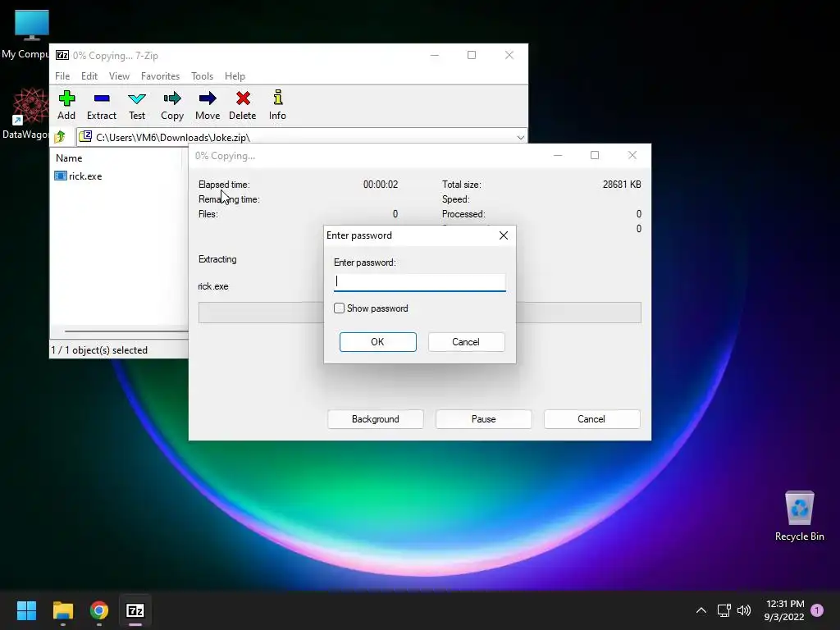Viewport: 840px width, 630px height.
Task: Open the notification count badge
Action: point(817,610)
